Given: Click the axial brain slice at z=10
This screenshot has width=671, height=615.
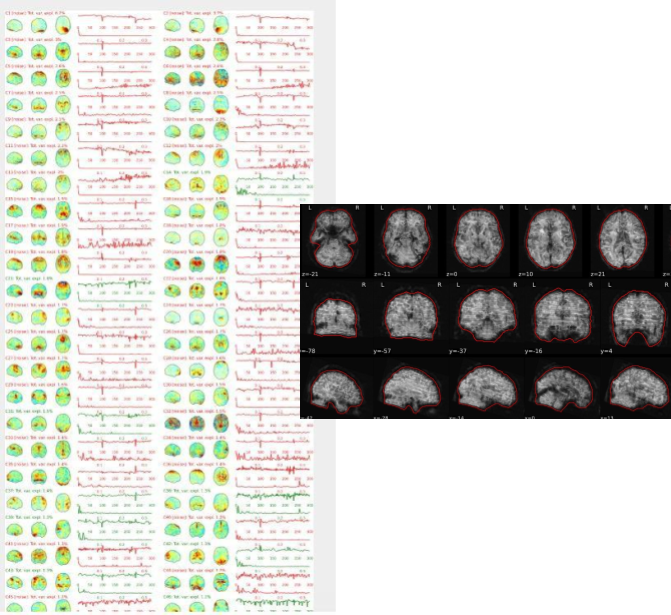Looking at the screenshot, I should (x=548, y=237).
